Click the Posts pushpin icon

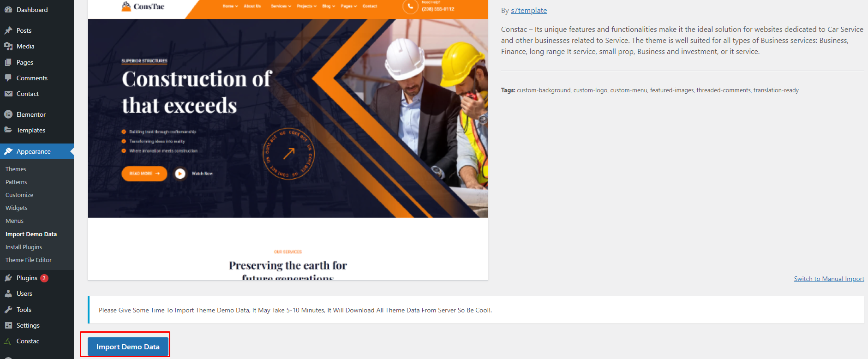click(x=8, y=30)
